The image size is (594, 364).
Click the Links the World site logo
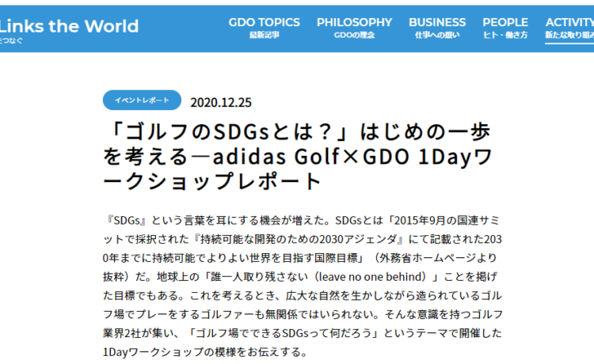pyautogui.click(x=69, y=26)
